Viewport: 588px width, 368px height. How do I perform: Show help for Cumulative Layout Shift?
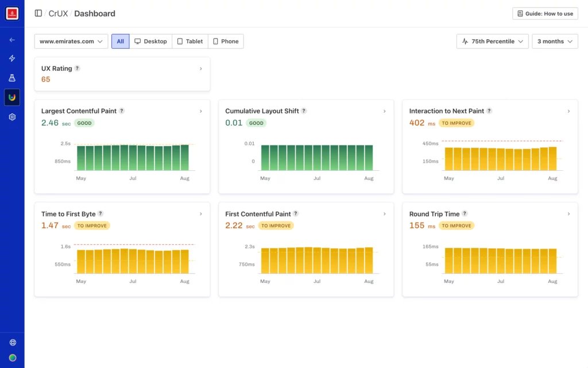(304, 111)
